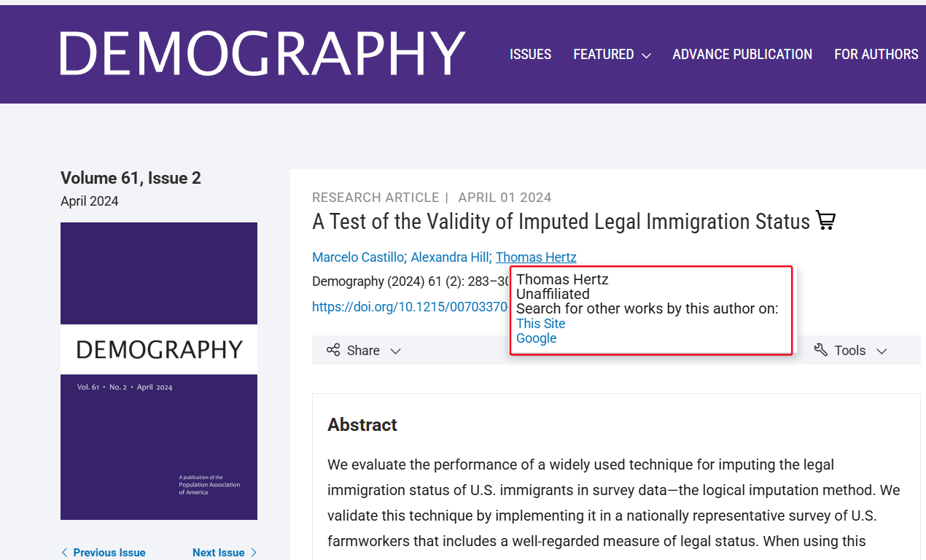
Task: Click Thomas Hertz author name
Action: pos(536,257)
